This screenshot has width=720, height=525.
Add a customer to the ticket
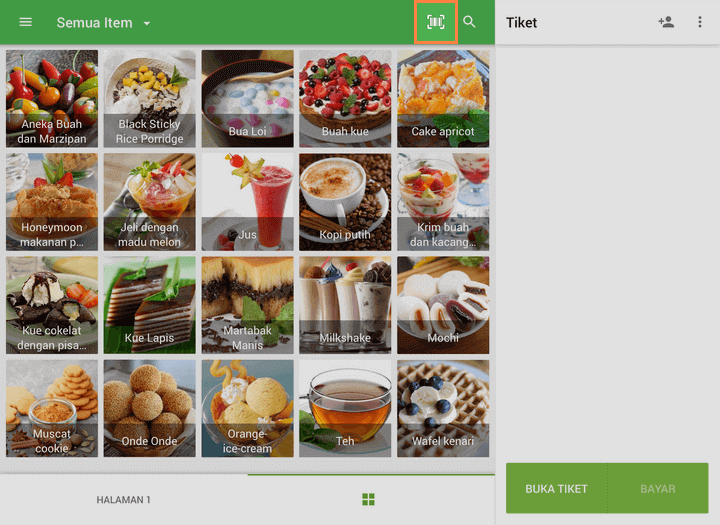pos(666,22)
